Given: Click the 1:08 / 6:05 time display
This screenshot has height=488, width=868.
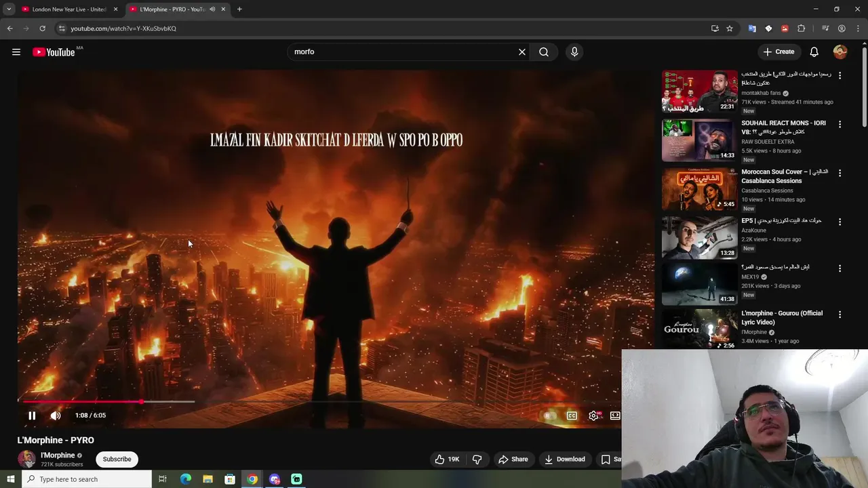Looking at the screenshot, I should tap(91, 415).
